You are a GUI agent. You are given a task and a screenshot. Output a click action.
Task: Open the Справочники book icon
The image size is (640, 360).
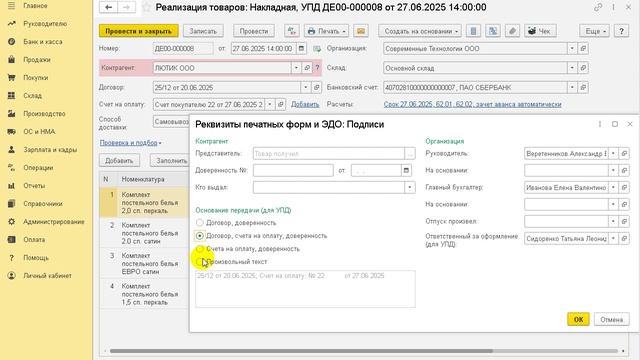[x=11, y=204]
